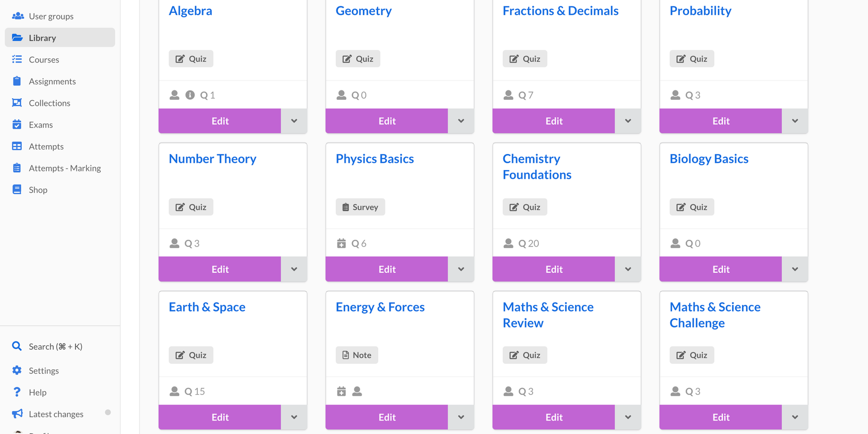Screen dimensions: 868x434
Task: Open the Fractions & Decimals quiz title link
Action: click(560, 10)
